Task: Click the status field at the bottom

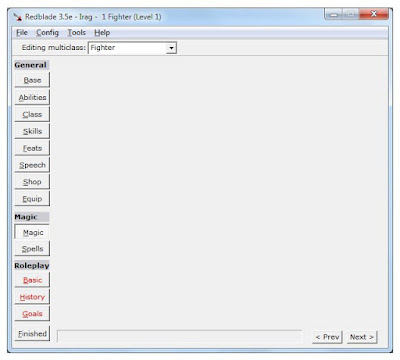Action: (x=179, y=336)
